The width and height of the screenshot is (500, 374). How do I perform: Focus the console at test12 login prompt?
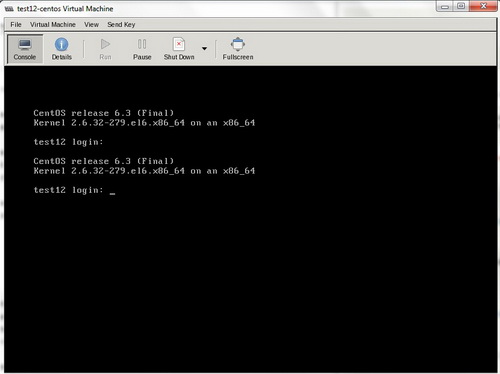click(x=74, y=190)
